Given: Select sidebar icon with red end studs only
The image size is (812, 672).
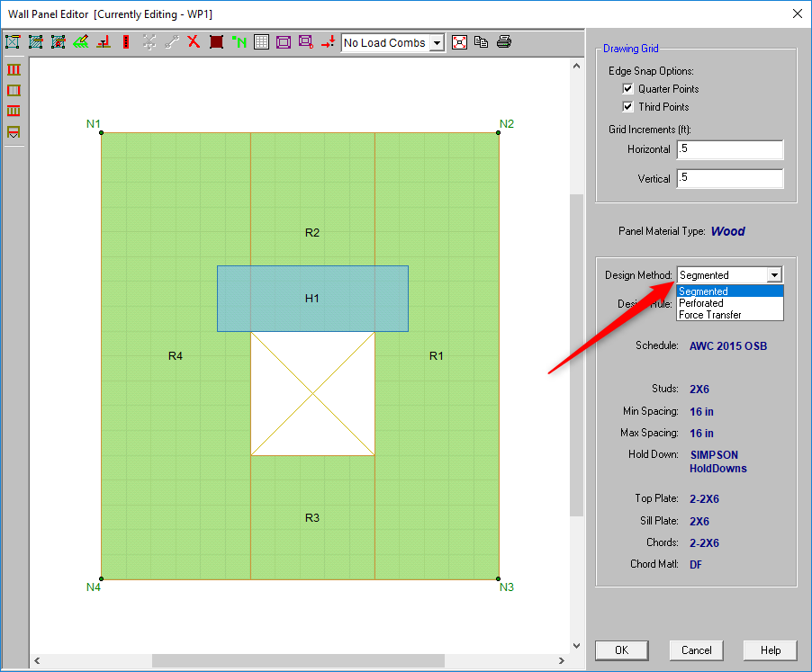Looking at the screenshot, I should click(14, 91).
